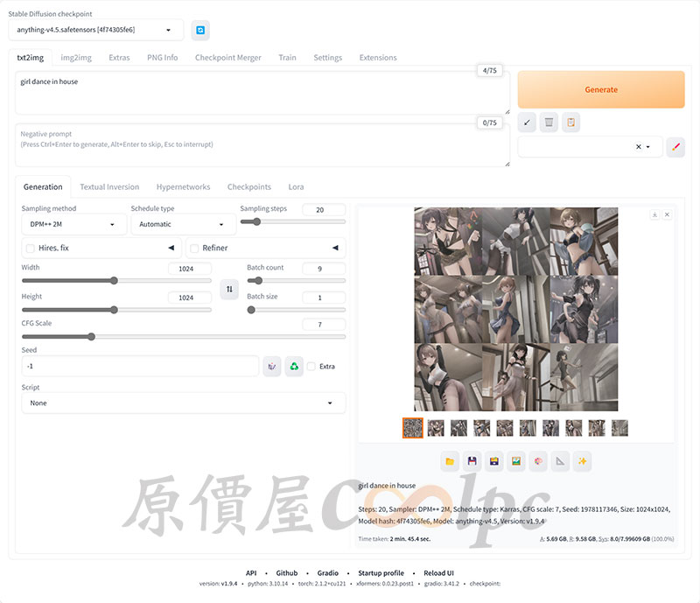Open the Github link in footer
Screen dimensions: 700x603
287,573
